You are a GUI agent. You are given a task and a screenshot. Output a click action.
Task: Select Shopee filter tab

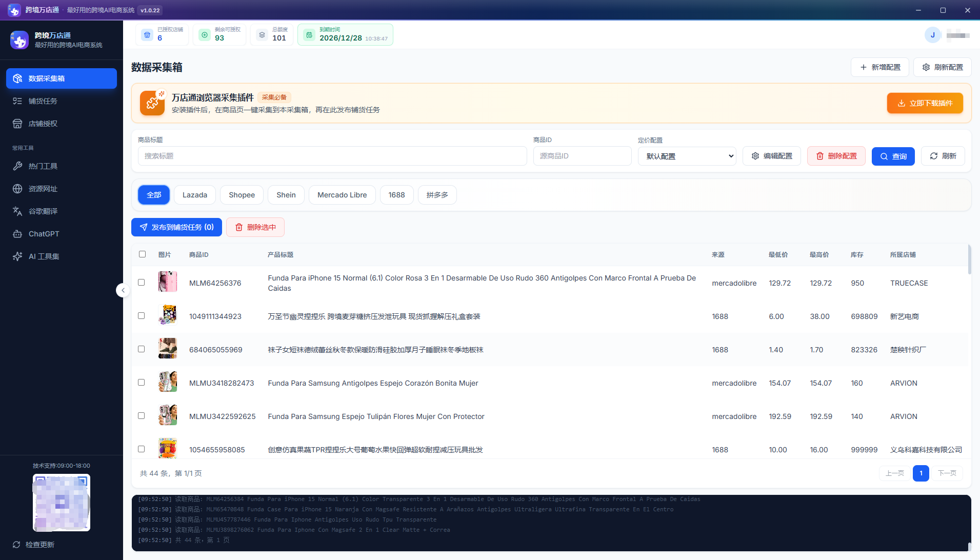242,195
